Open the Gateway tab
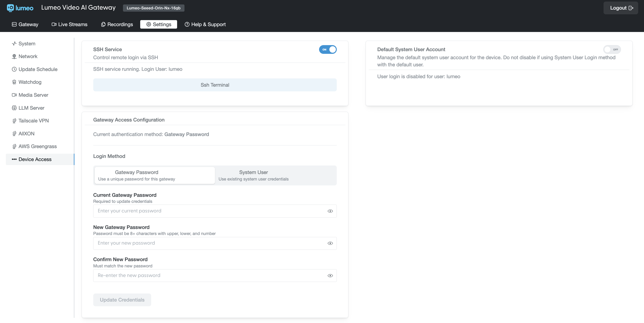Image resolution: width=644 pixels, height=323 pixels. [x=25, y=24]
